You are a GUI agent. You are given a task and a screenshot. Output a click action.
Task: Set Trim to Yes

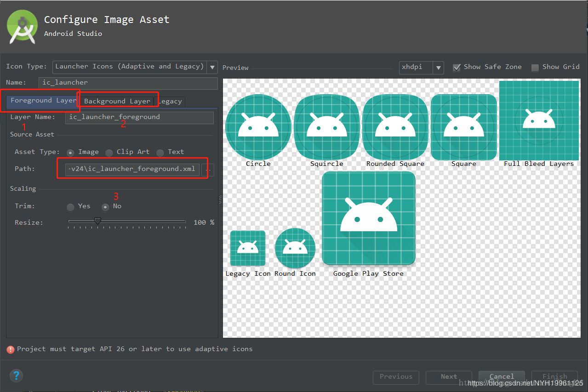(x=70, y=207)
